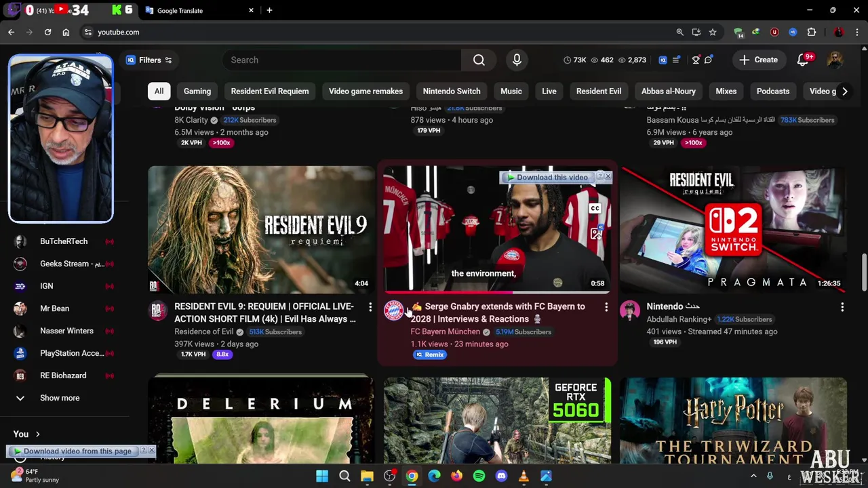
Task: Expand 'Show more' subscriptions
Action: [x=60, y=398]
